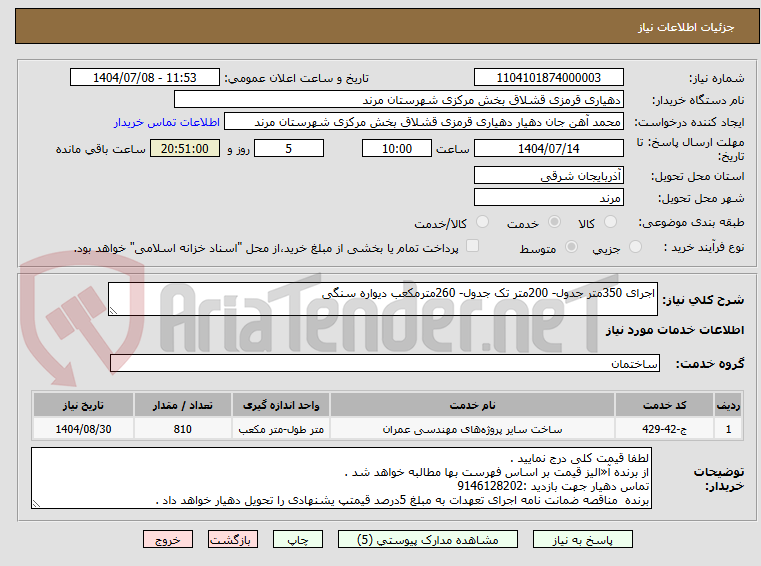Click the resize handle of buyer notes textarea

click(36, 504)
